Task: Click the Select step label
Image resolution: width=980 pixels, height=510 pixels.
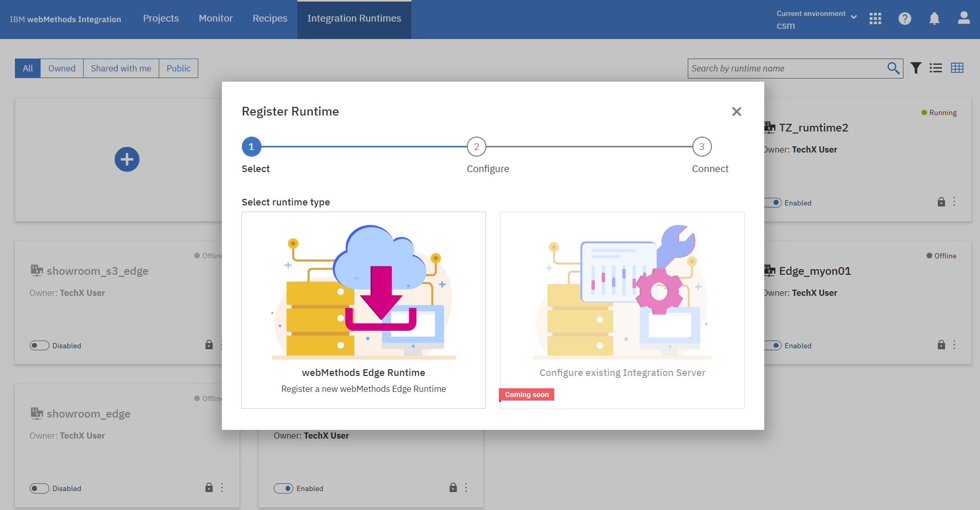Action: 256,169
